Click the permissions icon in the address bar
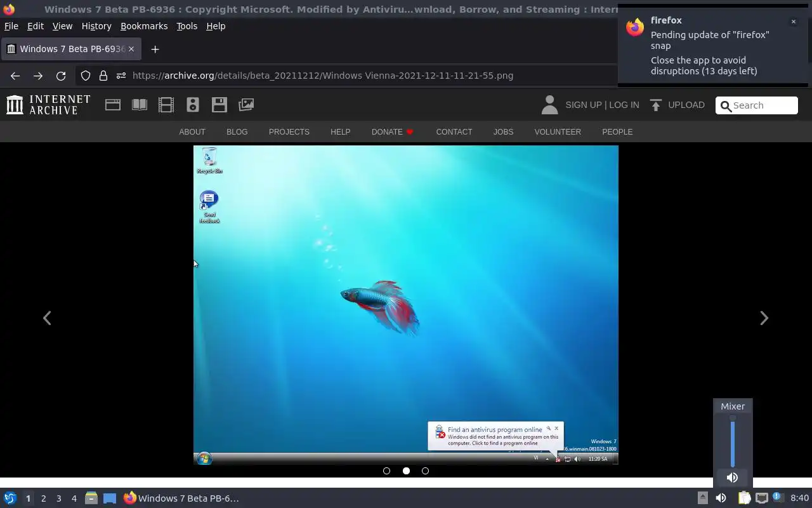 121,76
